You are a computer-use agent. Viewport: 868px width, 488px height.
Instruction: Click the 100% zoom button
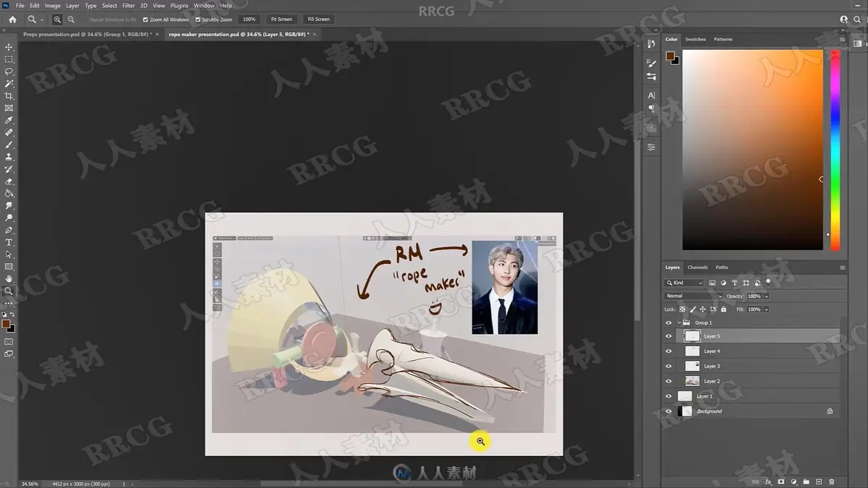click(249, 20)
